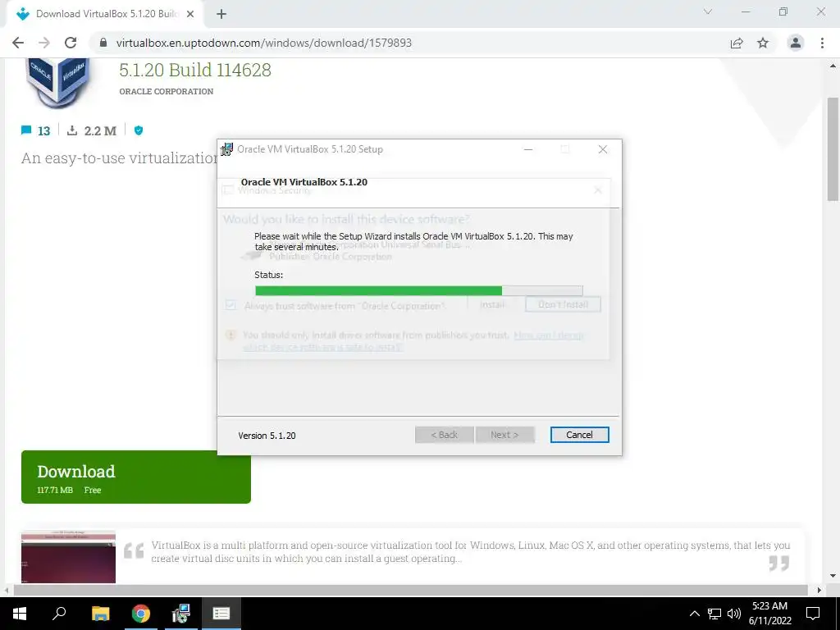Click ORACLE CORPORATION developer text

166,91
